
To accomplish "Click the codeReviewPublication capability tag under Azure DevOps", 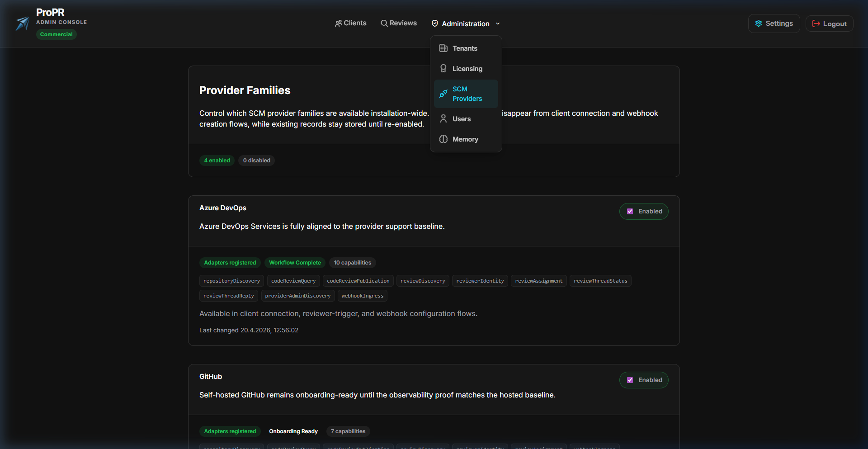I will click(358, 281).
